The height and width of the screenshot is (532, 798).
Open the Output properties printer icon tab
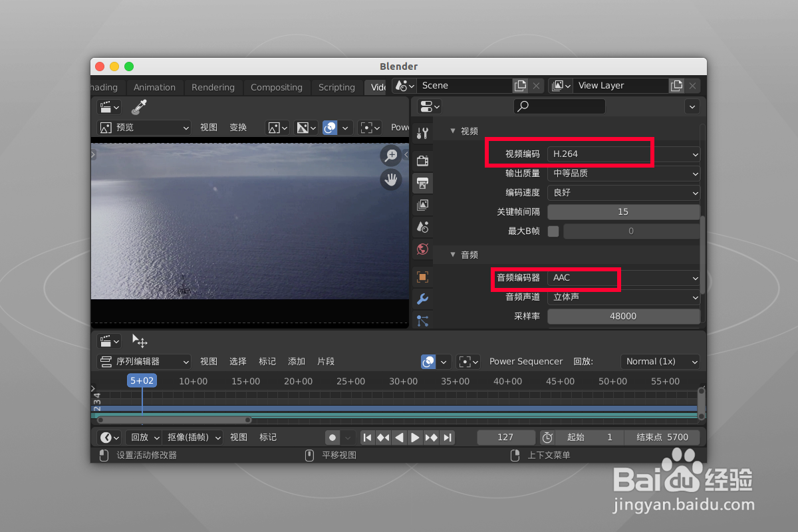tap(422, 183)
